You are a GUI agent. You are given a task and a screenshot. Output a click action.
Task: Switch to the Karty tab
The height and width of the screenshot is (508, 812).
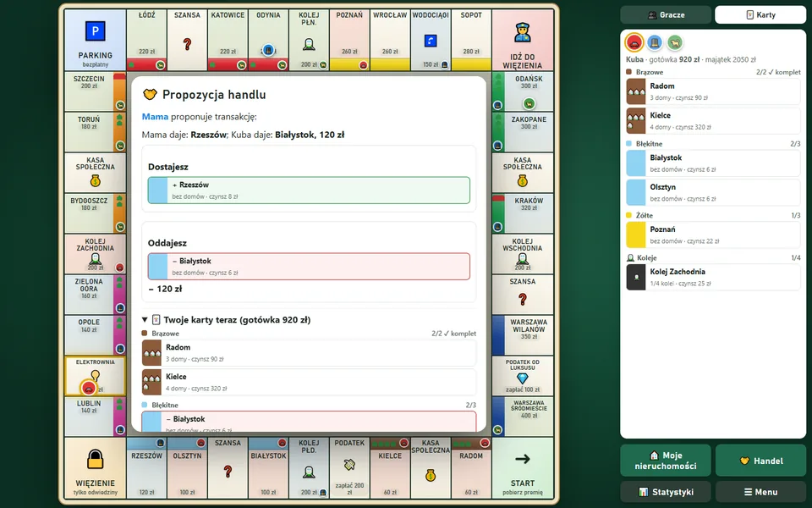[760, 15]
